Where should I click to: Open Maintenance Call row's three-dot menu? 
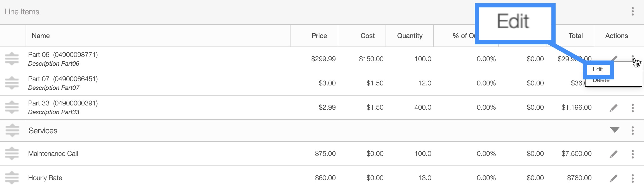(632, 154)
